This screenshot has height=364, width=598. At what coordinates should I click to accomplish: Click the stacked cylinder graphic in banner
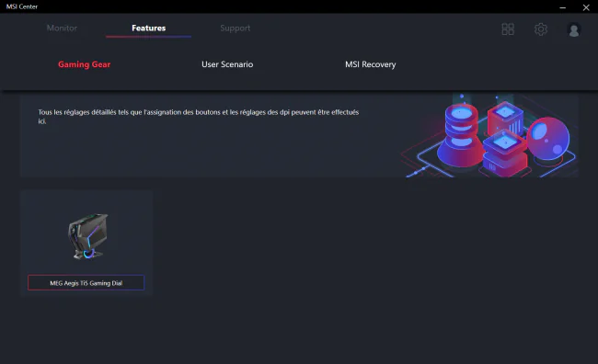pos(458,134)
